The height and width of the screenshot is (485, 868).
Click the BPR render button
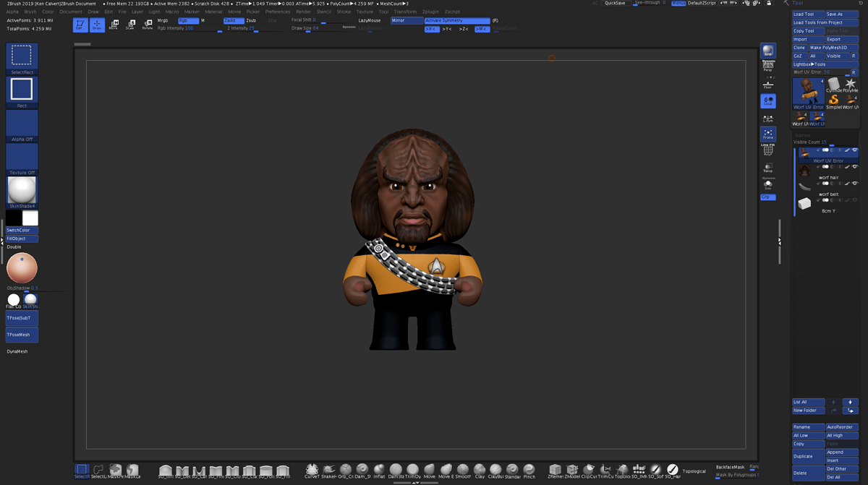(768, 51)
